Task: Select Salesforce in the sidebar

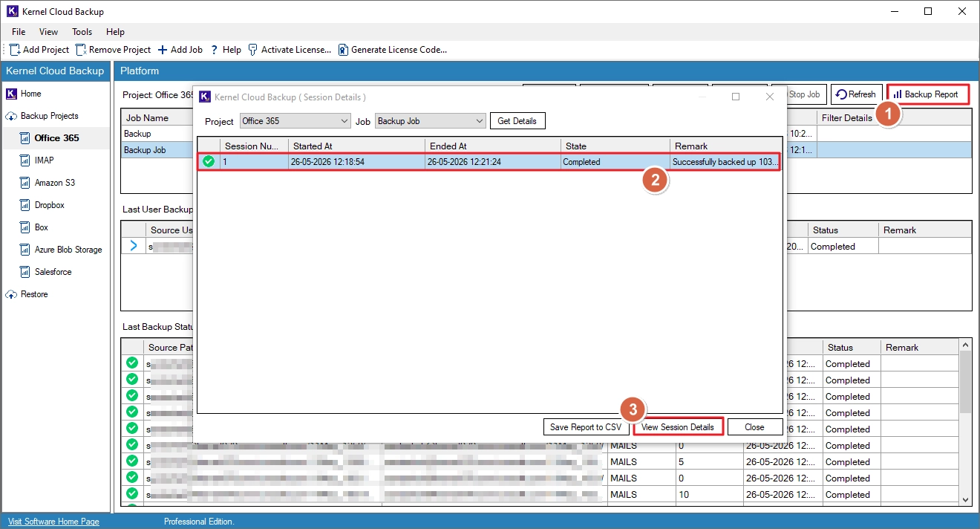Action: (53, 272)
